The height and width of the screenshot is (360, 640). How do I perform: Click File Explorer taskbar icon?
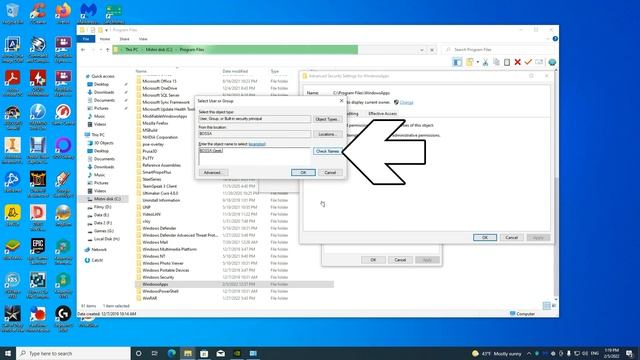pos(188,353)
